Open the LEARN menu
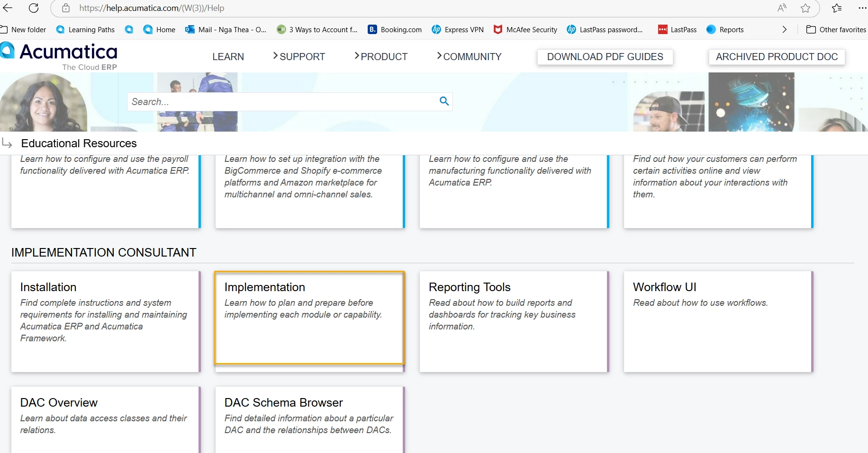The width and height of the screenshot is (868, 453). pyautogui.click(x=228, y=57)
